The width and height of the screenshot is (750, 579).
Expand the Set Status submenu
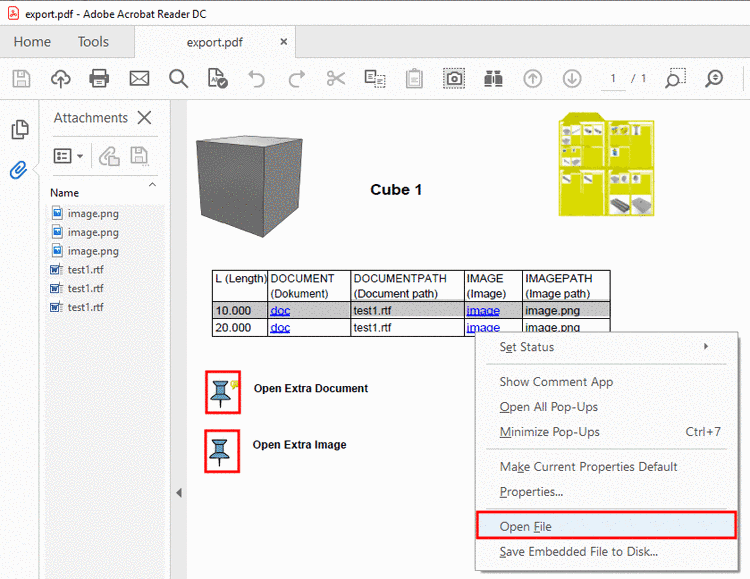(604, 347)
